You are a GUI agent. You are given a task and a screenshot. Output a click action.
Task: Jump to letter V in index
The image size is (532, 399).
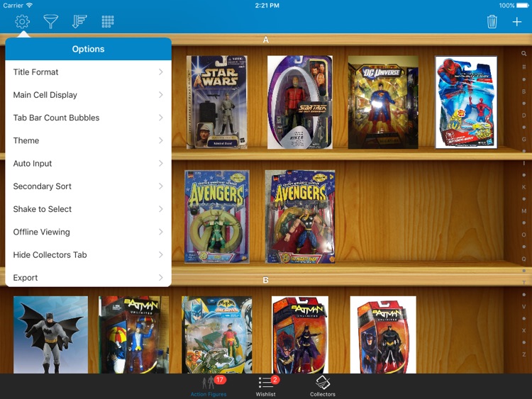click(x=524, y=306)
